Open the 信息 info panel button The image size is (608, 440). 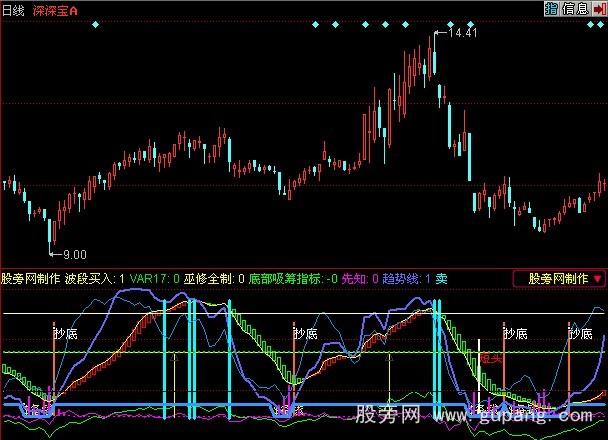point(575,9)
